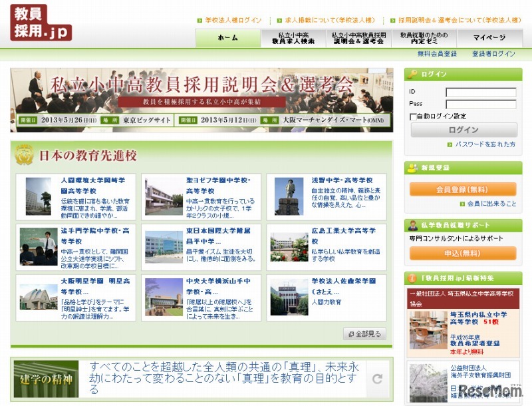Click the 大阪明星学園 building thumbnail
Screen dimensions: 532x406
pyautogui.click(x=39, y=297)
